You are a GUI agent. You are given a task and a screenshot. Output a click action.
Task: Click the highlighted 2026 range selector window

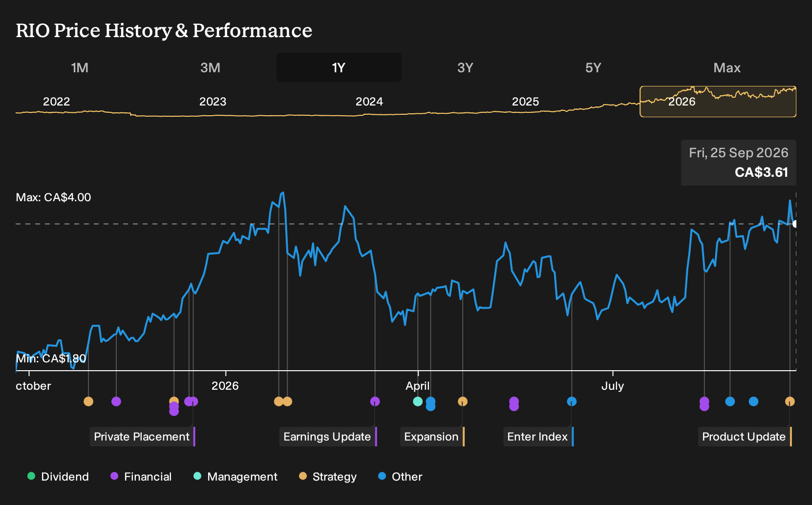coord(718,102)
